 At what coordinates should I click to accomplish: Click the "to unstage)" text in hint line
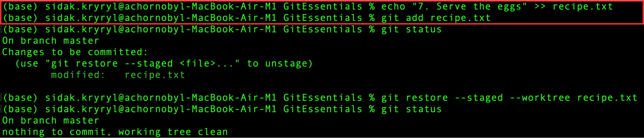click(280, 64)
